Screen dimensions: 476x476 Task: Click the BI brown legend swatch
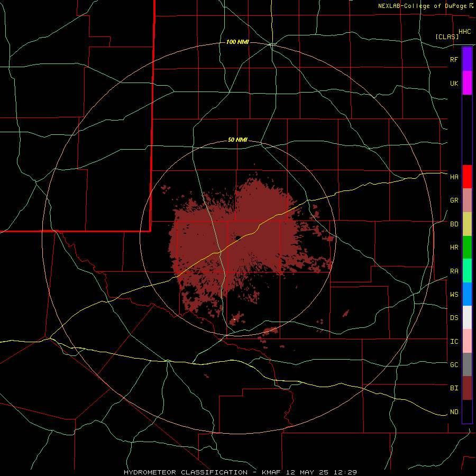tap(467, 388)
